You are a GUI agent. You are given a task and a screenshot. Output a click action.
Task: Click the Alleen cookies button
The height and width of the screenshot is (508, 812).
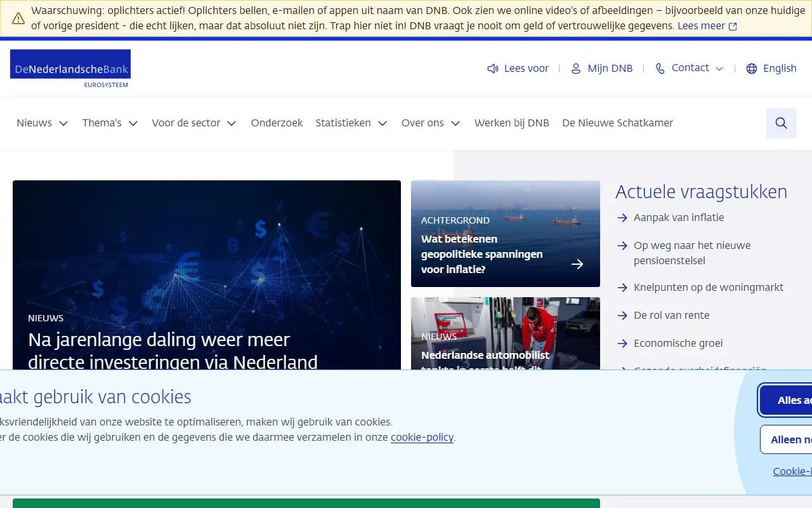(786, 439)
